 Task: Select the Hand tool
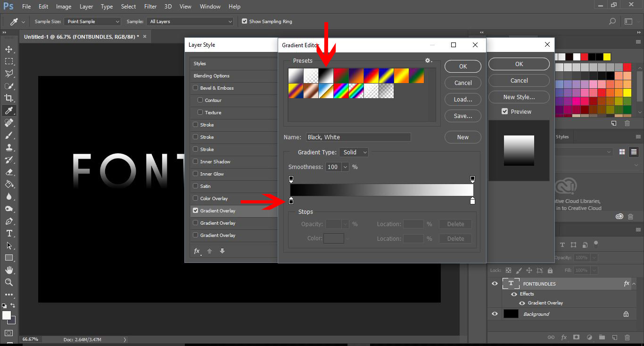click(x=9, y=270)
